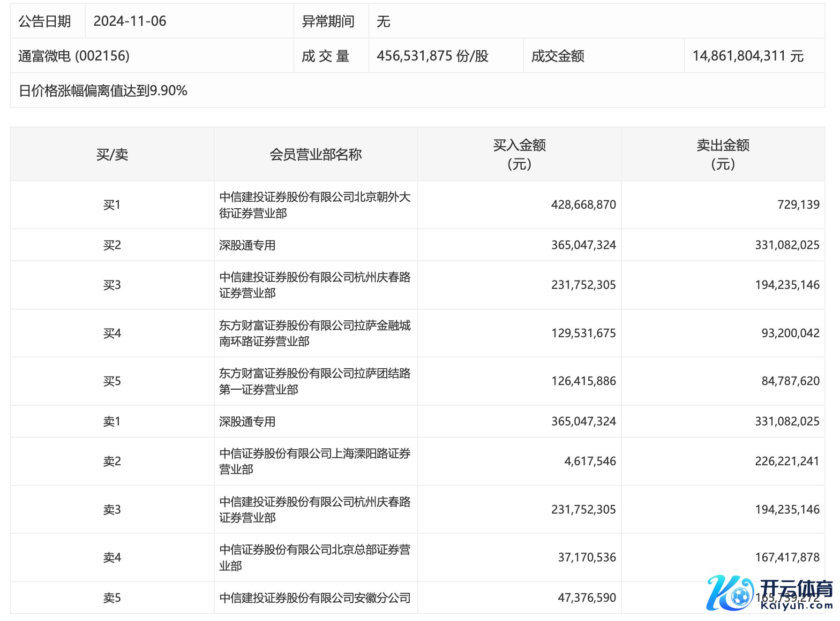Image resolution: width=840 pixels, height=621 pixels.
Task: Click the 买入金额 (元) column header
Action: tap(519, 154)
